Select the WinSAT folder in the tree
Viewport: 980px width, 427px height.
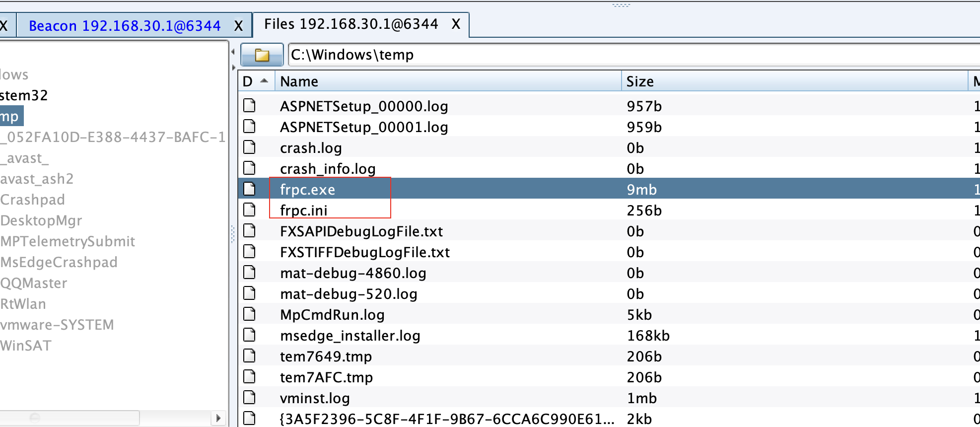[x=26, y=346]
